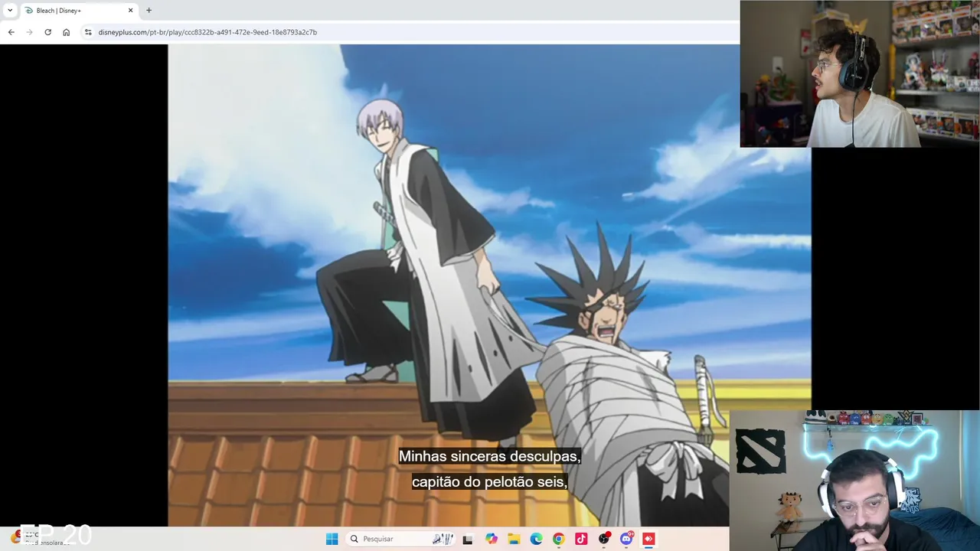Open the browser home page
The image size is (980, 551).
[67, 32]
